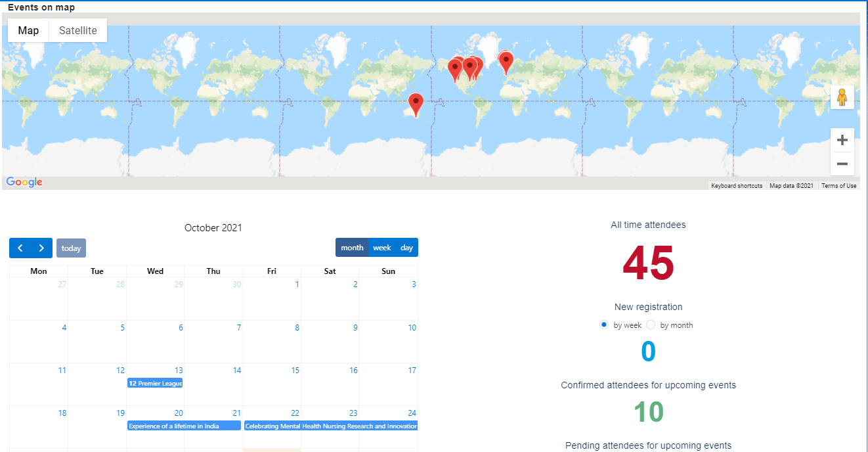Screen dimensions: 868x452
Task: Open Celebrating Mental Health Nursing Research event
Action: pyautogui.click(x=331, y=426)
